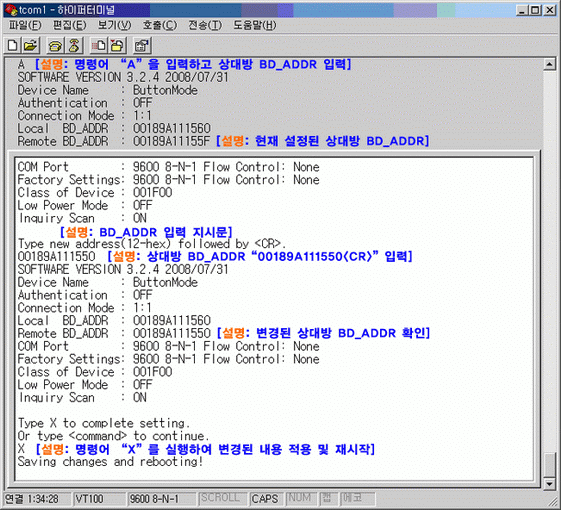
Task: Open the 호출(C) menu
Action: 160,25
